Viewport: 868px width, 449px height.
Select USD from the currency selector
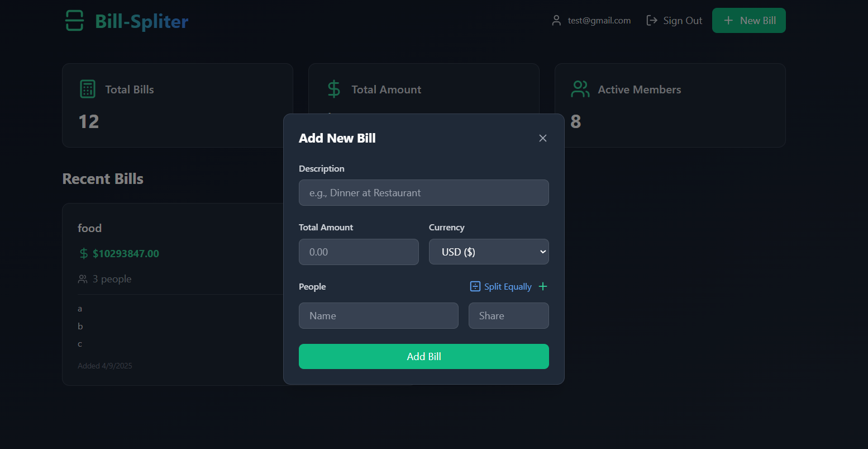pyautogui.click(x=489, y=252)
